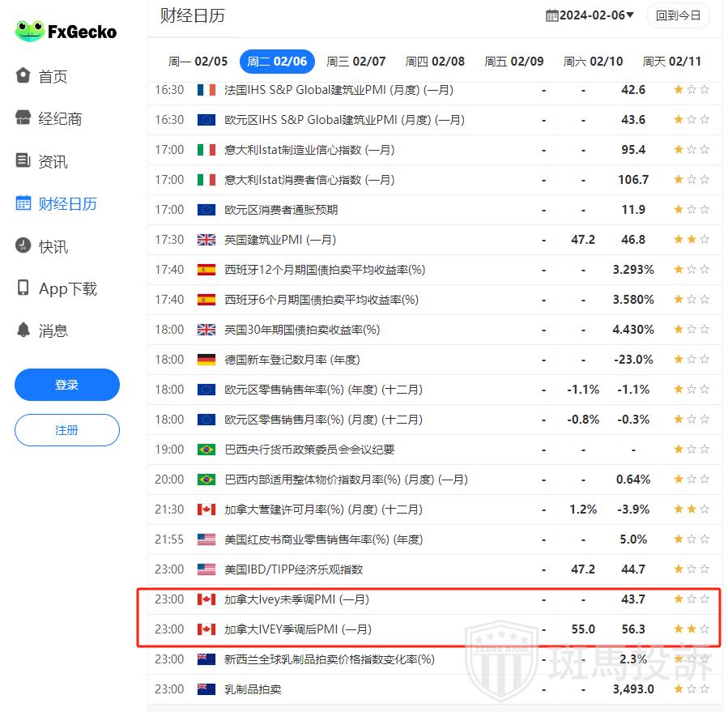Click the 资讯 news icon in sidebar
728x712 pixels.
pos(23,160)
